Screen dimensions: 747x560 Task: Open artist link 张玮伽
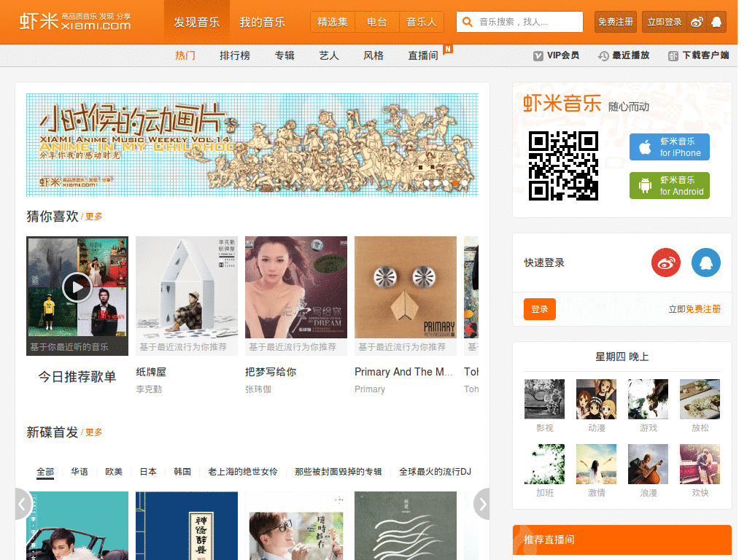[x=258, y=389]
